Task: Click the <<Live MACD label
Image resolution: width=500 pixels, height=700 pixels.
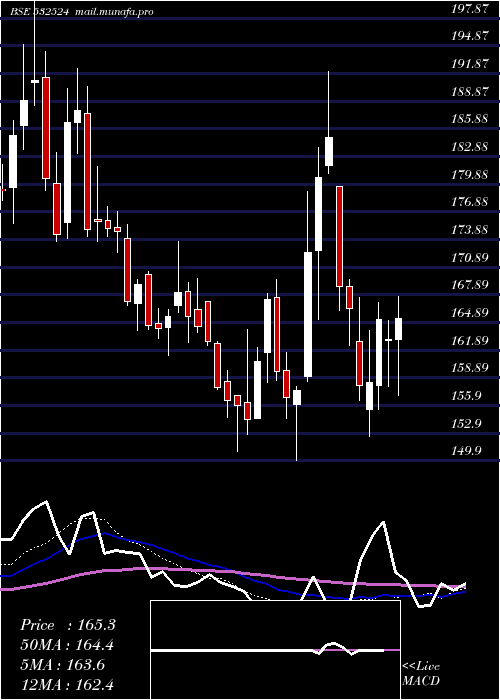Action: click(421, 674)
